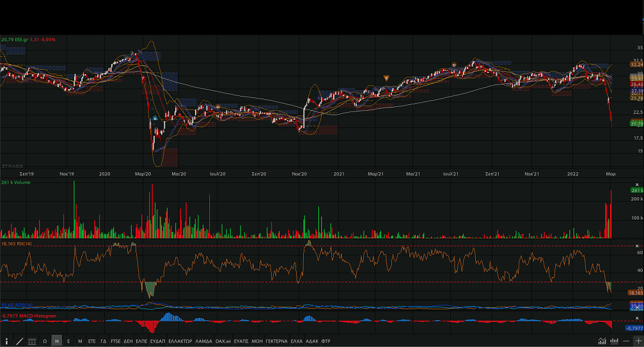
Task: Zoom out using the minus icon
Action: [x=626, y=341]
